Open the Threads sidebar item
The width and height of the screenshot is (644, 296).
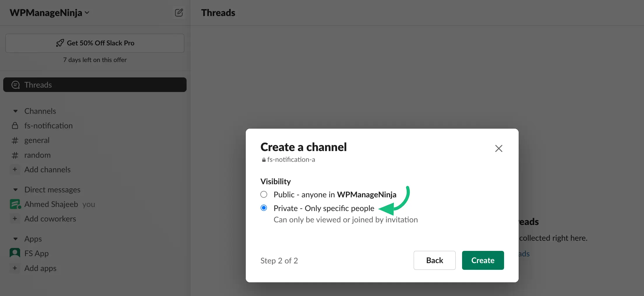coord(95,85)
